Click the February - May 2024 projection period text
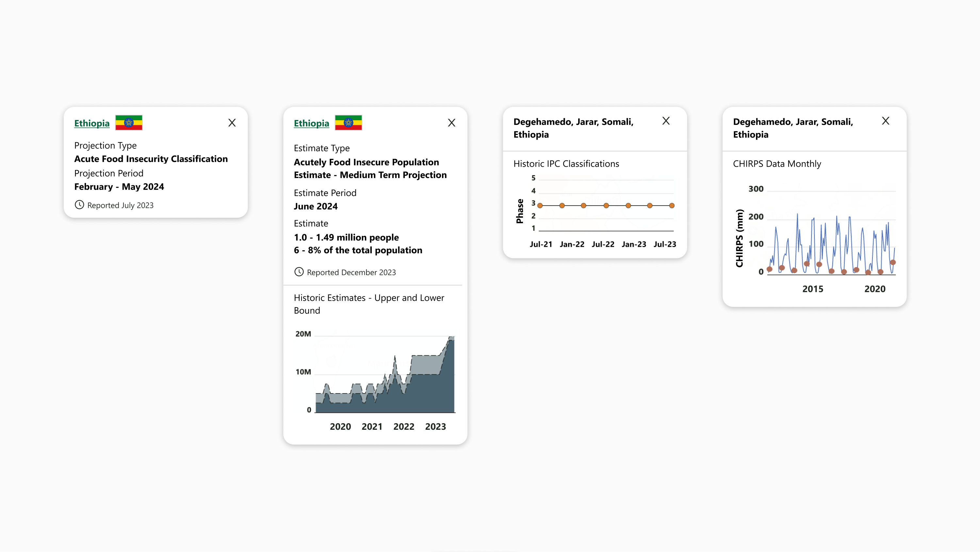 (119, 187)
